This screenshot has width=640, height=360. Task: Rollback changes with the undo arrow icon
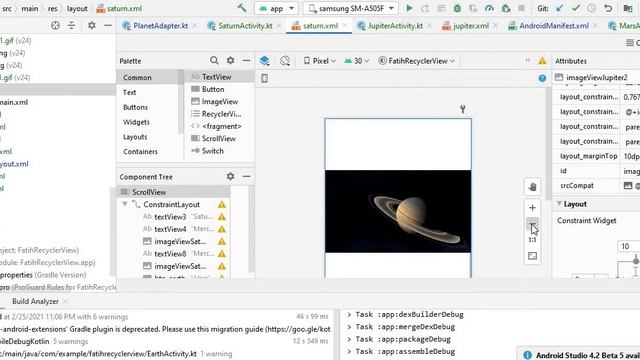608,8
